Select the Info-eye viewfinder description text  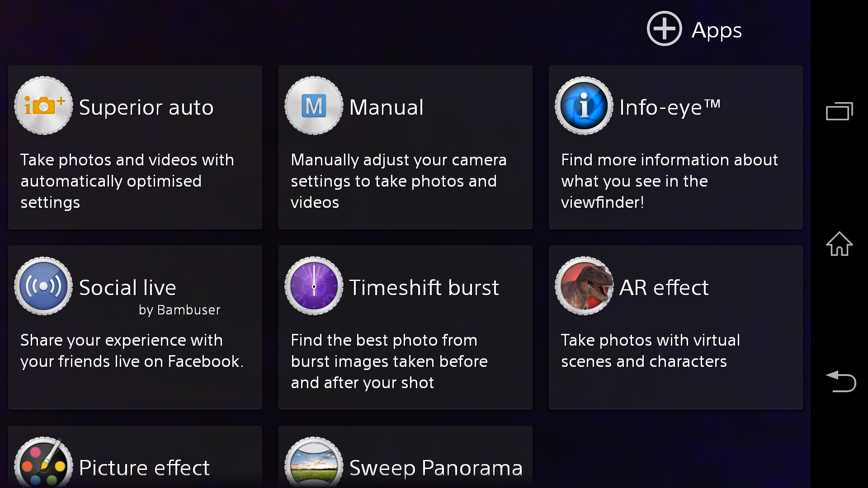pos(669,181)
